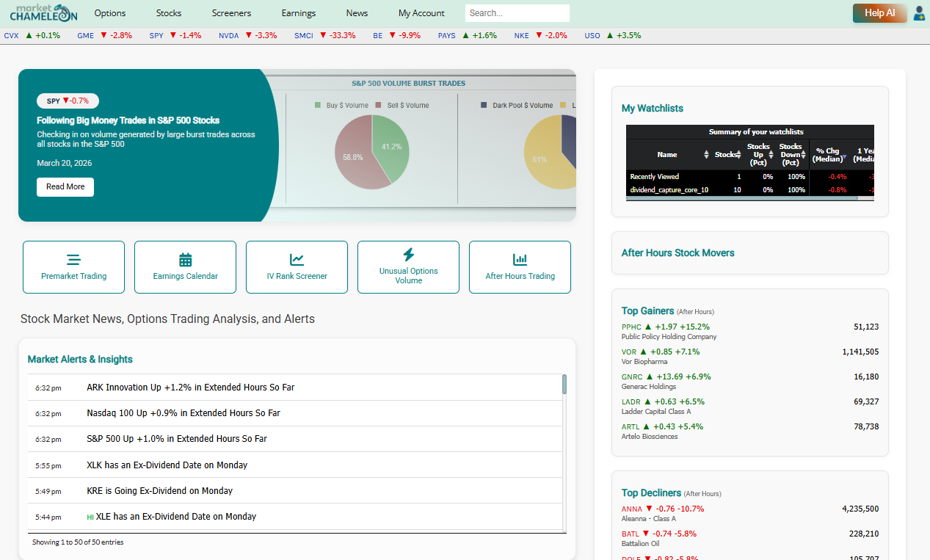Click into the Search input field
The height and width of the screenshot is (560, 930).
[517, 13]
